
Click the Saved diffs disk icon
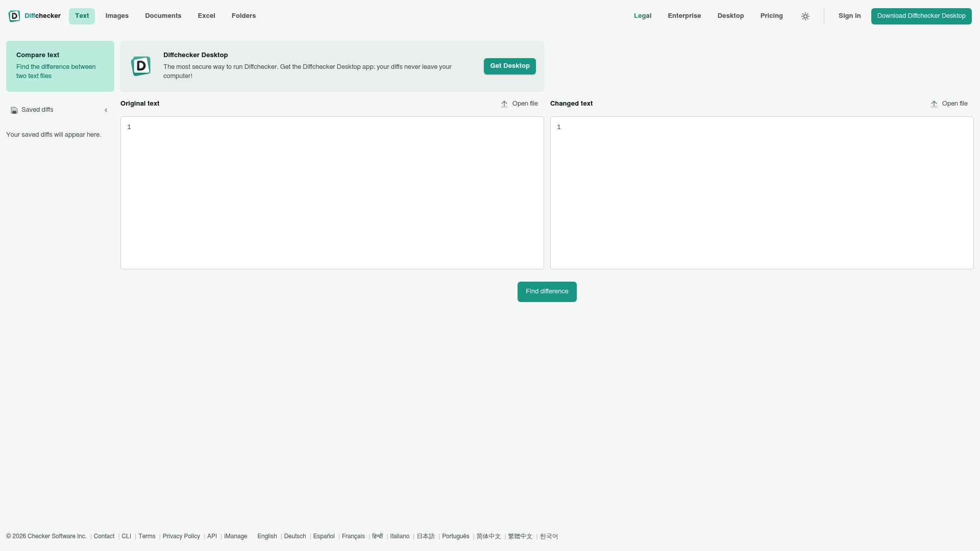(14, 110)
